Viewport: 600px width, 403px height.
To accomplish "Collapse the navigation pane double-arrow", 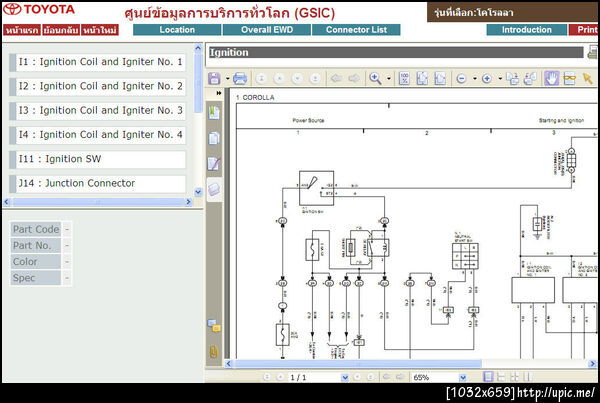I will coord(218,93).
